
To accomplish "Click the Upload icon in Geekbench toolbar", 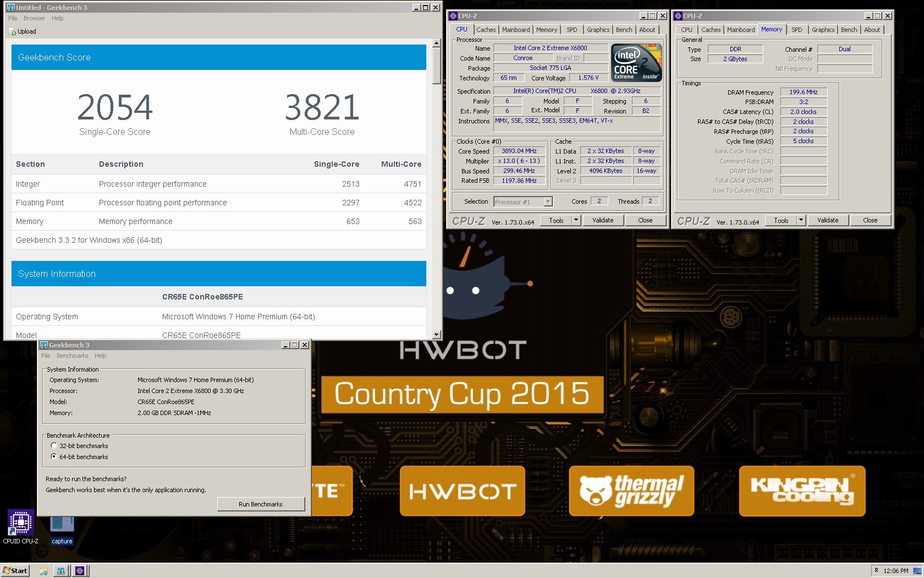I will click(x=13, y=31).
